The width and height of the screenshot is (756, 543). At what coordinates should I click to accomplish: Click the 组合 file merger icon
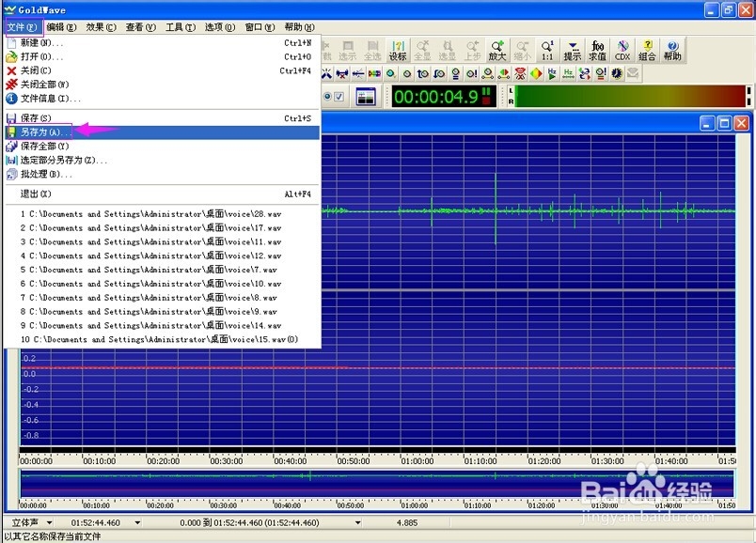(647, 51)
